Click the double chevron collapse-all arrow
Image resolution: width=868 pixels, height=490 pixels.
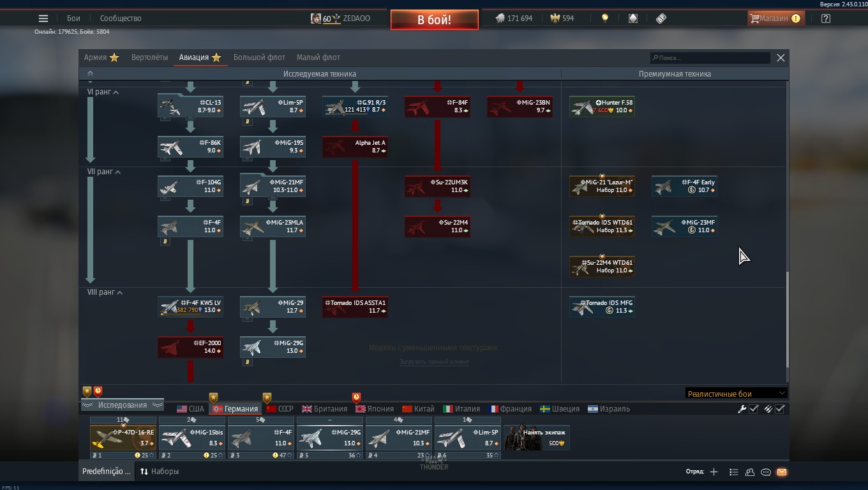click(x=90, y=74)
